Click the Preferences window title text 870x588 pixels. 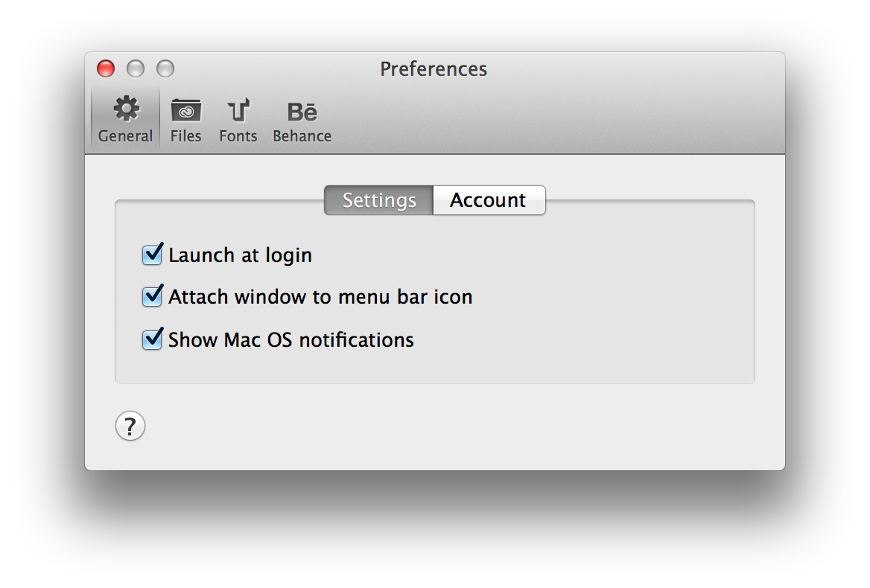pyautogui.click(x=434, y=69)
